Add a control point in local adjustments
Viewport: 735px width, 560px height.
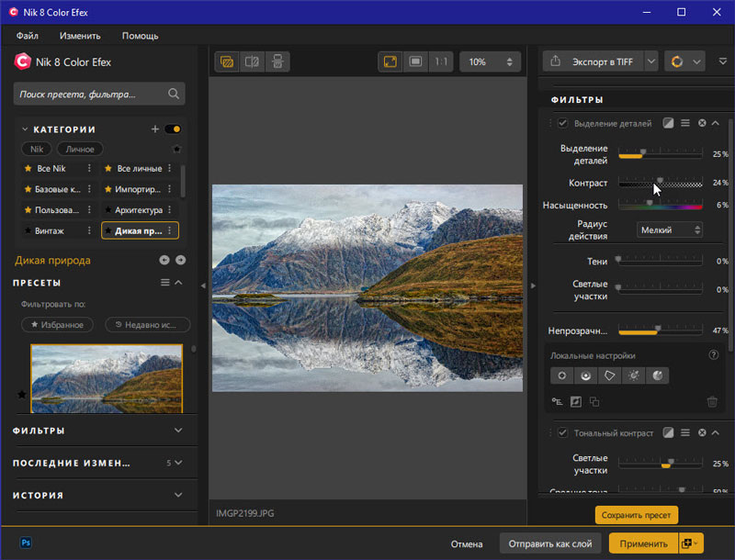click(561, 375)
